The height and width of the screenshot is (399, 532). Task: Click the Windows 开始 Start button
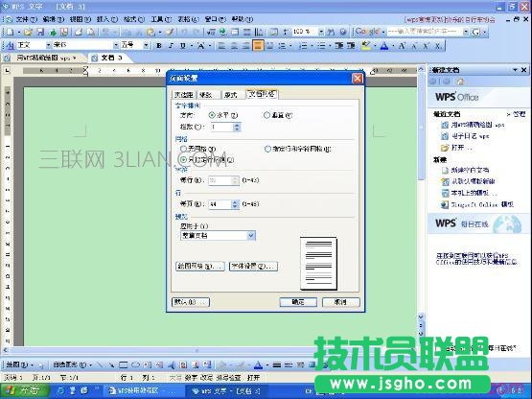(x=25, y=390)
